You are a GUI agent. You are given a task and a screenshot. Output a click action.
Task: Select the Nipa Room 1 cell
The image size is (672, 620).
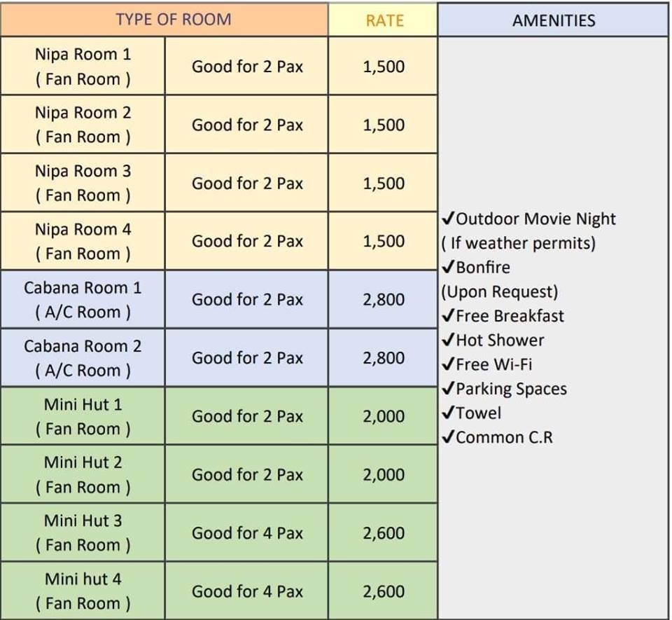tap(83, 67)
